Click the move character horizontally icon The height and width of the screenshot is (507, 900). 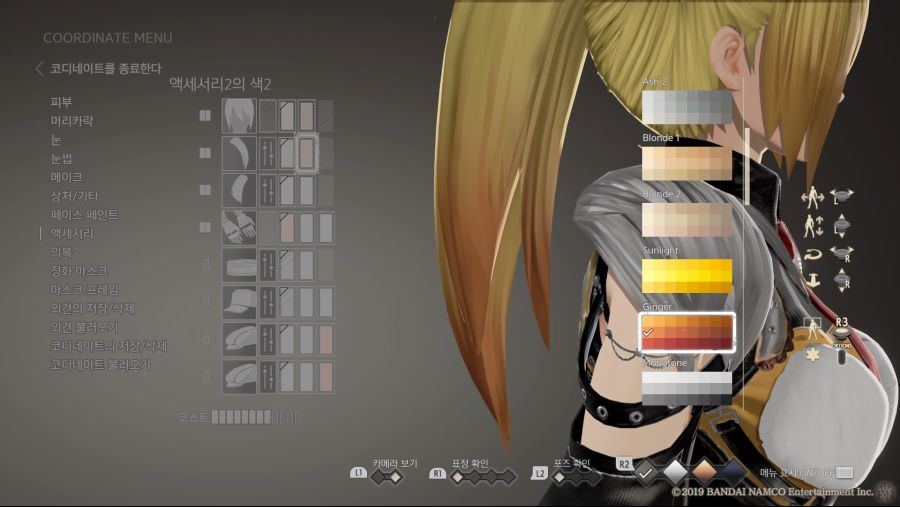pos(812,198)
